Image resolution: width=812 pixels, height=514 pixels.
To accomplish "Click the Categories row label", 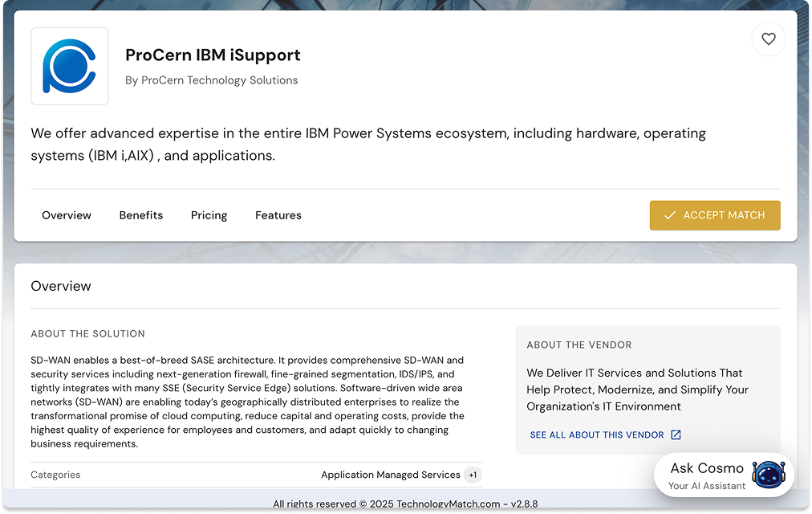I will coord(55,475).
